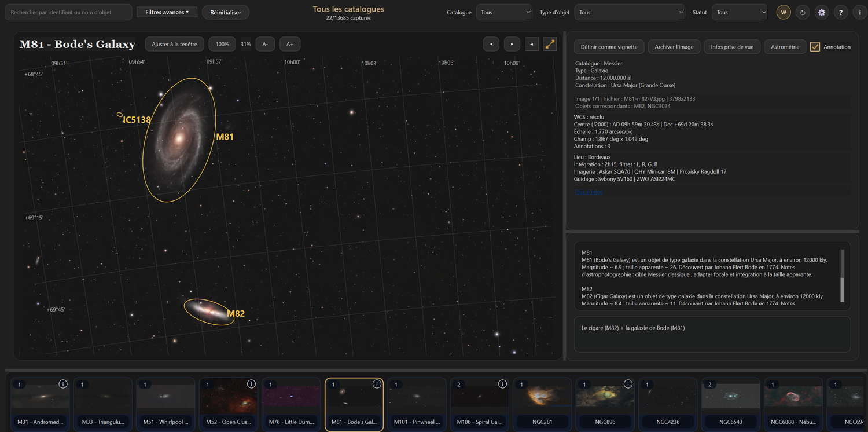Click the info icon on NGC896 thumbnail
The height and width of the screenshot is (432, 868).
point(628,384)
